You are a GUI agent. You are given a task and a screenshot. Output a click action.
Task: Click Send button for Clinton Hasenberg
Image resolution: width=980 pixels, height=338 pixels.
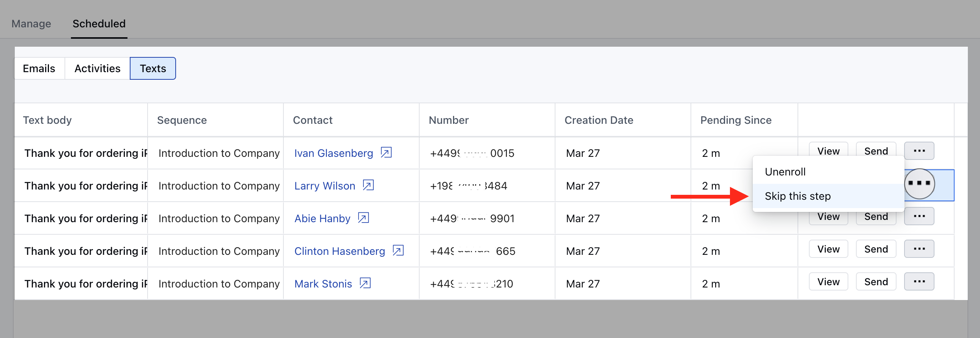pyautogui.click(x=876, y=249)
